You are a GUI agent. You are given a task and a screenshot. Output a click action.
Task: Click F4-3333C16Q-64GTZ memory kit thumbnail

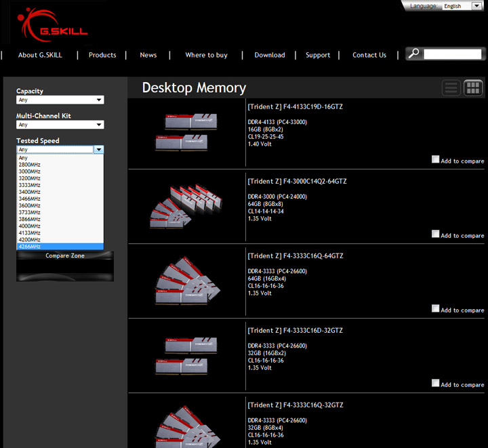pos(188,281)
